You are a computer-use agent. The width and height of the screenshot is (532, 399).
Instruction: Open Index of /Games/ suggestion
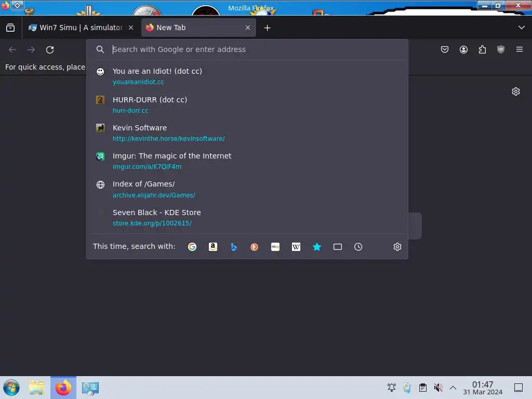pyautogui.click(x=247, y=189)
